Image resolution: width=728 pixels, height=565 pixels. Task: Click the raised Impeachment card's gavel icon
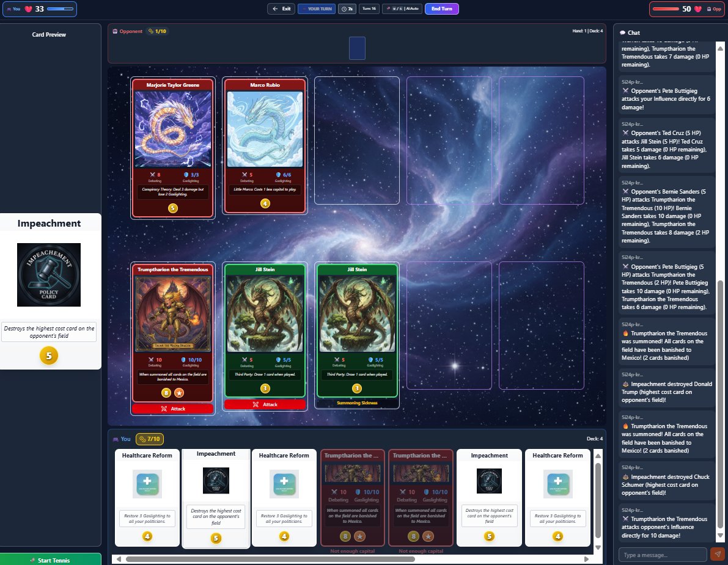[216, 481]
